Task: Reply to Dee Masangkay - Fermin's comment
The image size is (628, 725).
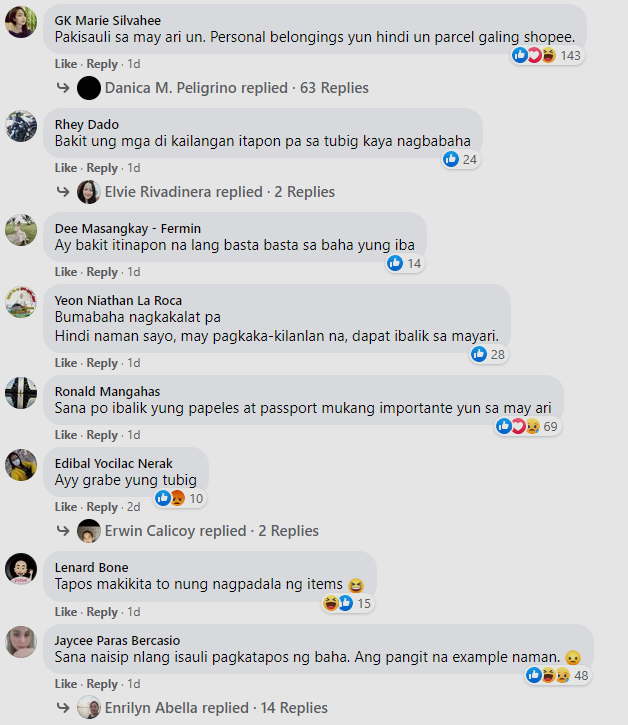Action: pyautogui.click(x=102, y=272)
